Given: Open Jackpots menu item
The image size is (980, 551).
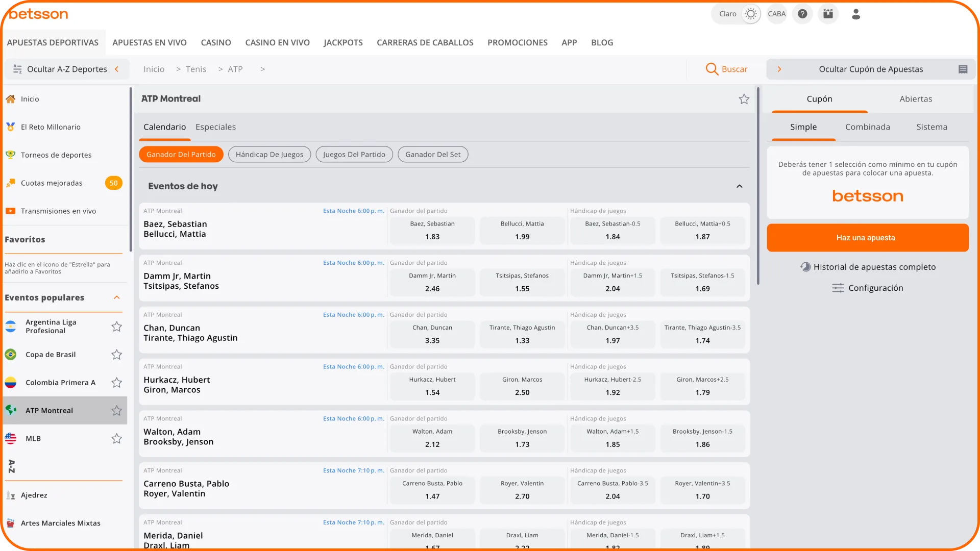Looking at the screenshot, I should coord(343,42).
